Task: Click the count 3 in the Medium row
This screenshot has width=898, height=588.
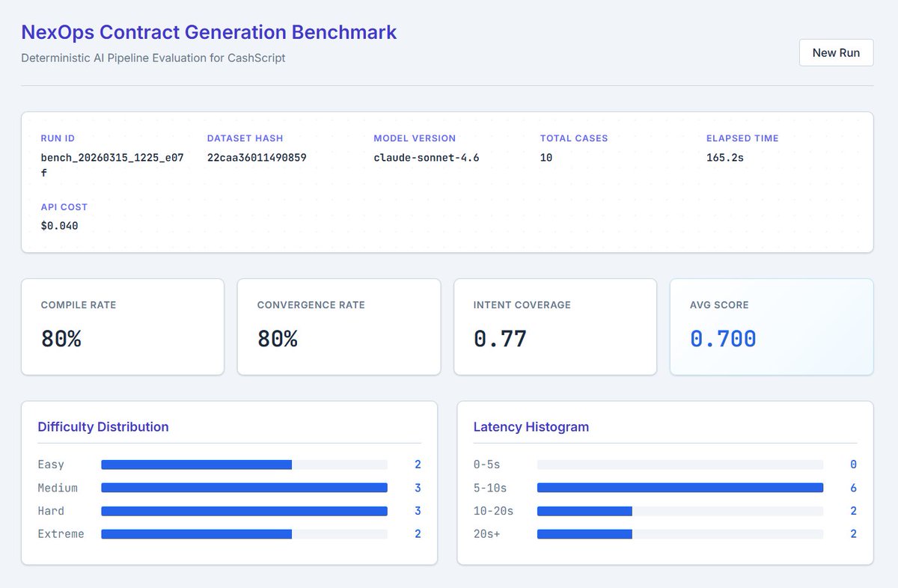Action: [x=418, y=488]
